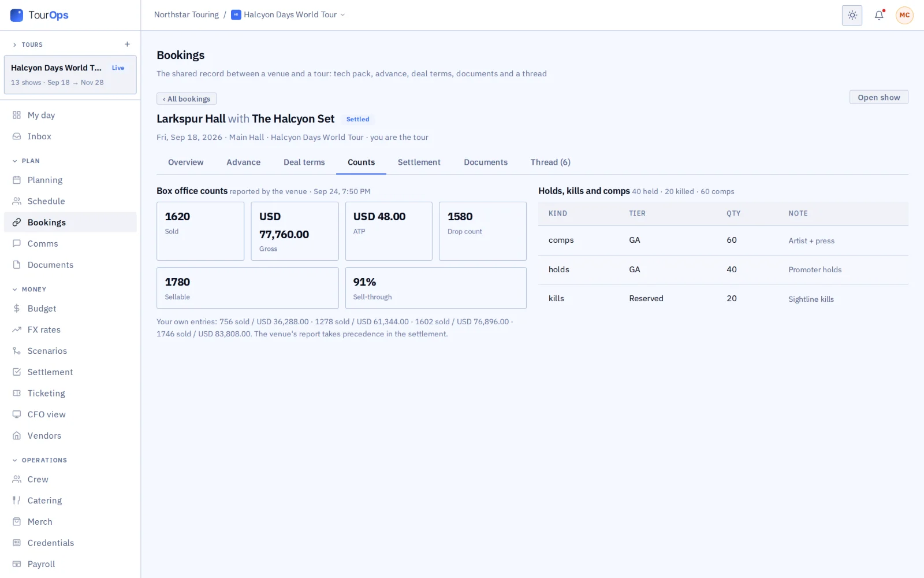Open the MC user avatar menu
The image size is (924, 578).
(x=904, y=15)
